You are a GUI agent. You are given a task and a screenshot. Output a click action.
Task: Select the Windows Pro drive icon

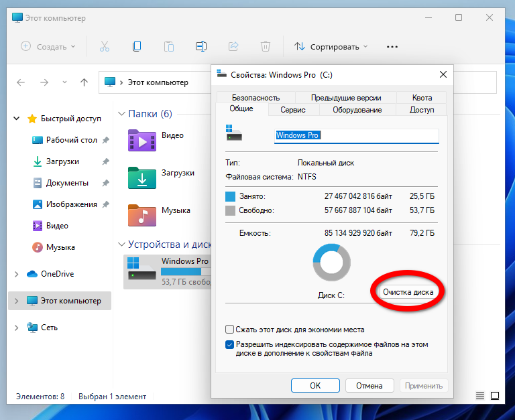point(141,268)
